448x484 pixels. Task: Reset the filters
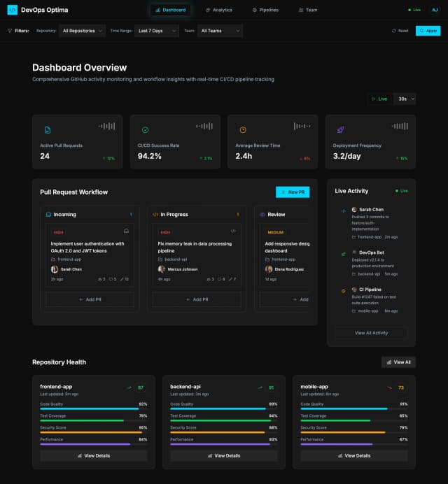(x=400, y=31)
